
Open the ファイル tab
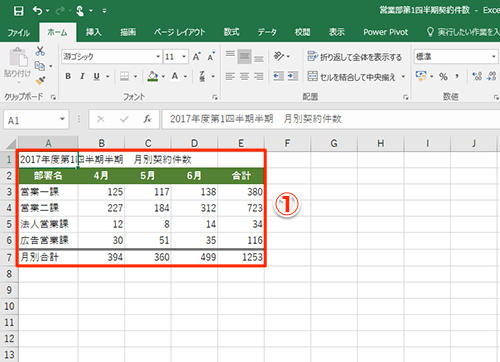19,32
